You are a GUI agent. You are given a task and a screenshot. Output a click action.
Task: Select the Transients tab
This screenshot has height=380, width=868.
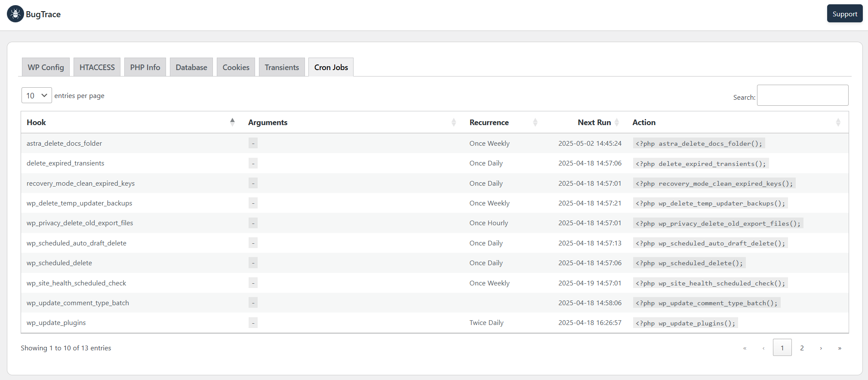(x=282, y=67)
